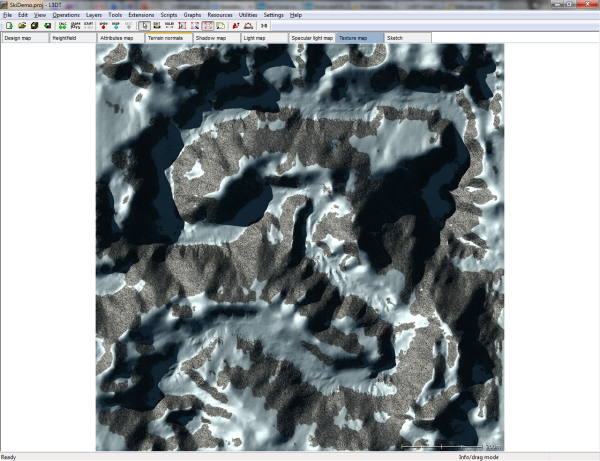Click the save project disk icon

click(34, 26)
